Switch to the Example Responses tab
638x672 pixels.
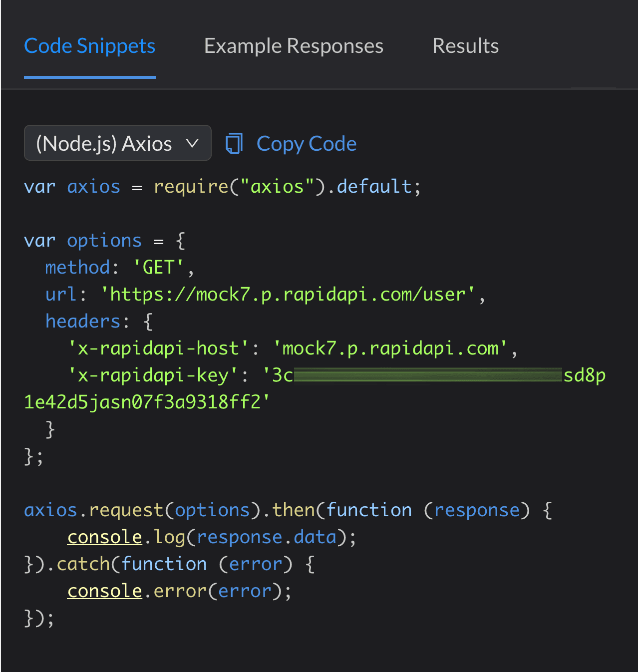click(x=293, y=45)
